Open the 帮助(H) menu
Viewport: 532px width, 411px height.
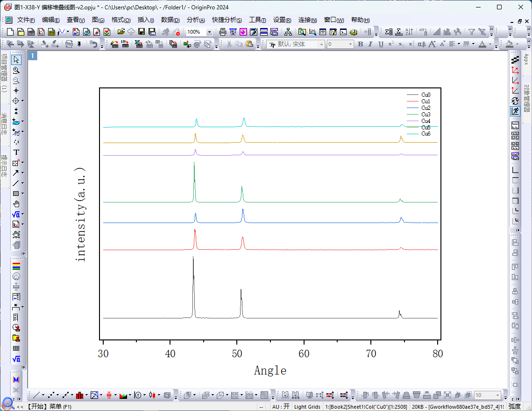tap(360, 20)
